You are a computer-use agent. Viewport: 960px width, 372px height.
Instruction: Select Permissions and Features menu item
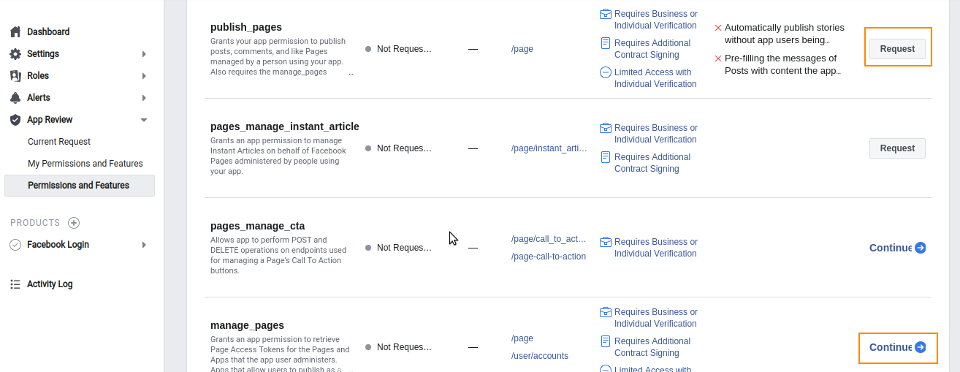point(80,185)
